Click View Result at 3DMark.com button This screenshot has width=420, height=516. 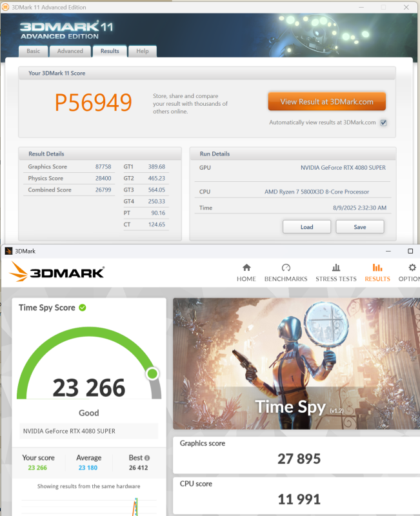click(327, 101)
